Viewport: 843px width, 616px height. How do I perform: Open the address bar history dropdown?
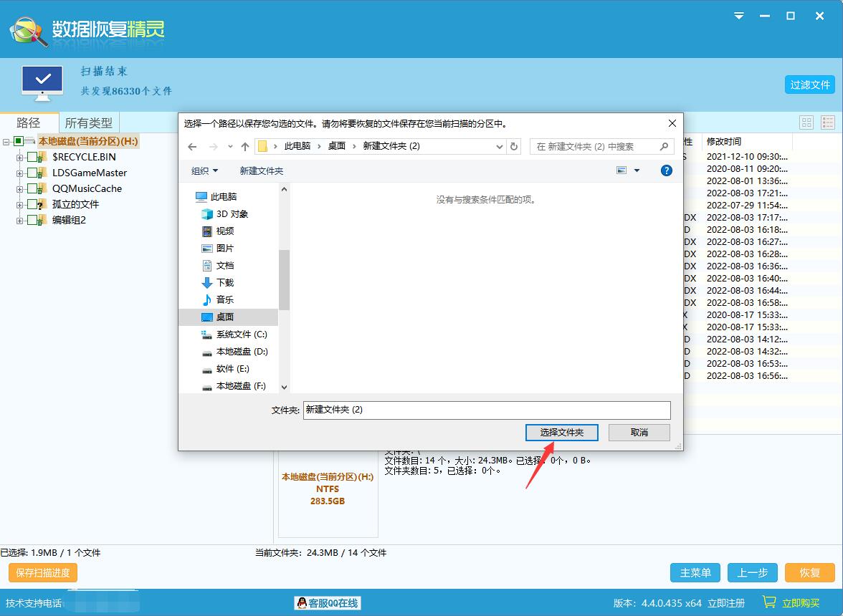pyautogui.click(x=499, y=147)
